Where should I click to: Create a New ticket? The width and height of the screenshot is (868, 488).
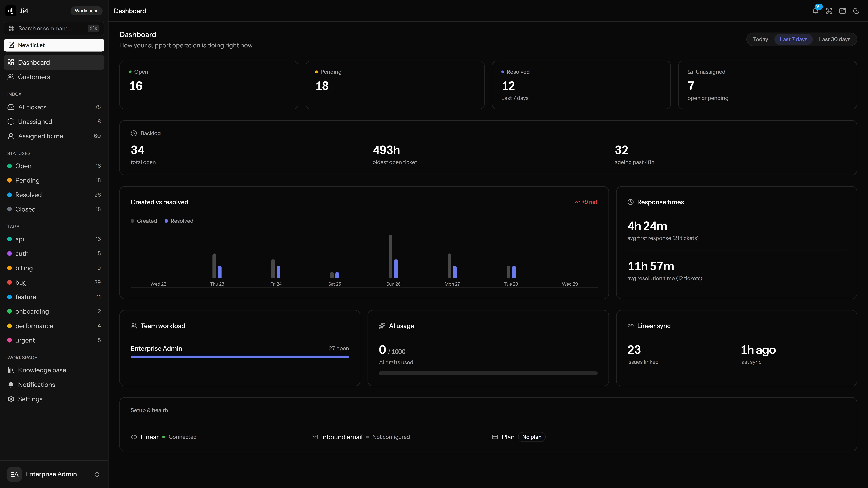pyautogui.click(x=54, y=45)
